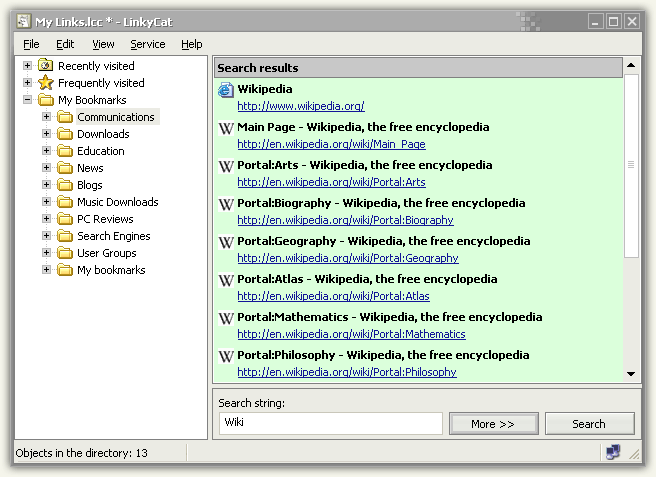Click the bold Wikipedia result title
This screenshot has height=477, width=656.
click(x=265, y=89)
